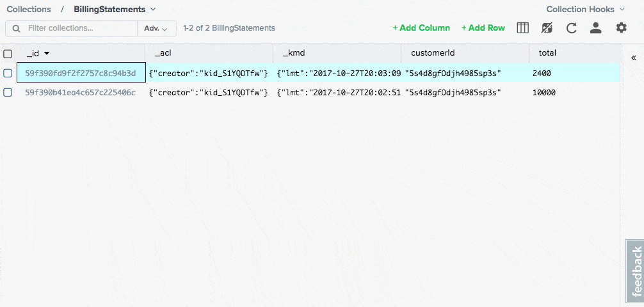Click the search magnifier icon

point(16,29)
